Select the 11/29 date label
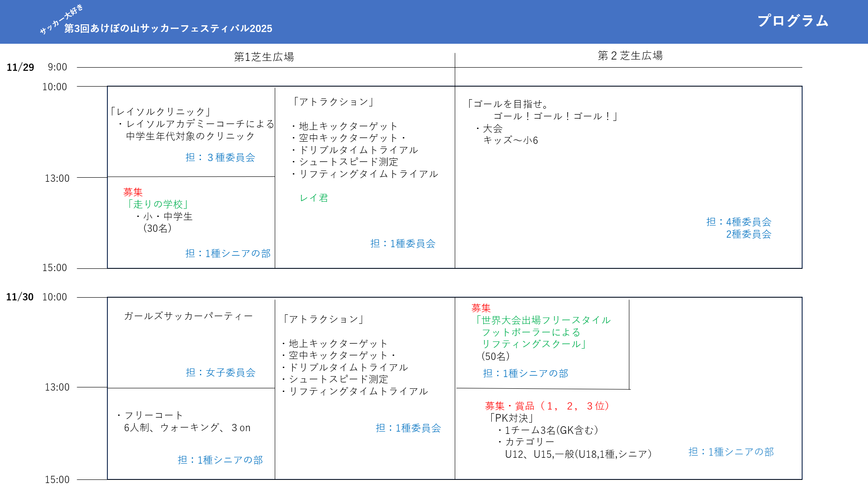The width and height of the screenshot is (868, 488). point(20,67)
